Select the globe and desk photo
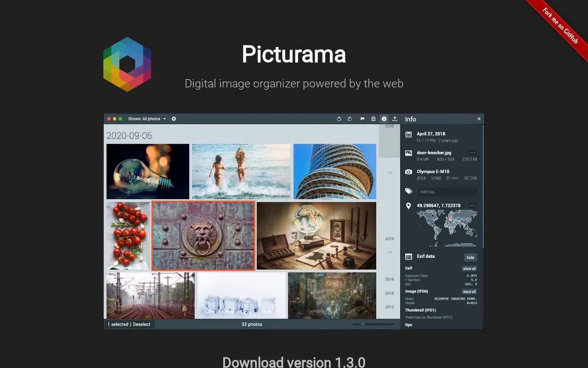 pyautogui.click(x=317, y=236)
